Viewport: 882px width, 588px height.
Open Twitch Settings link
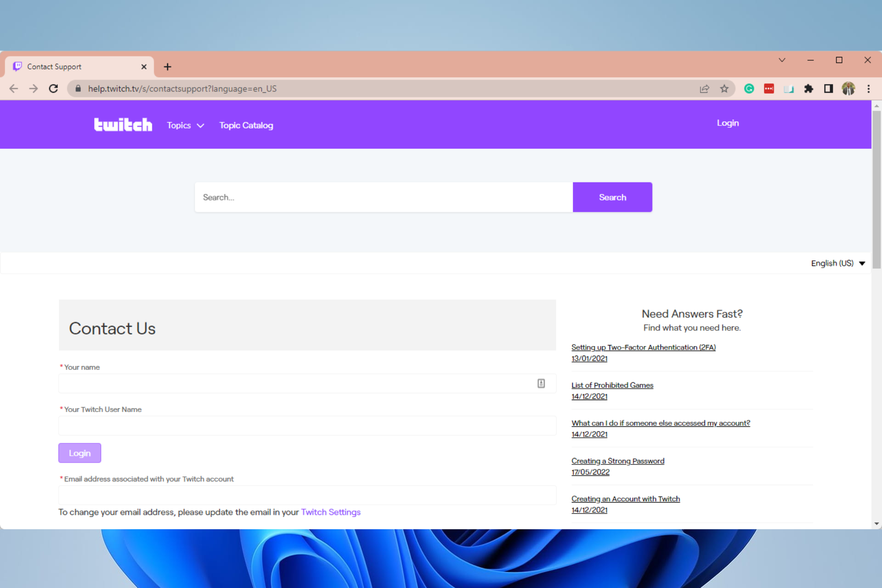331,512
